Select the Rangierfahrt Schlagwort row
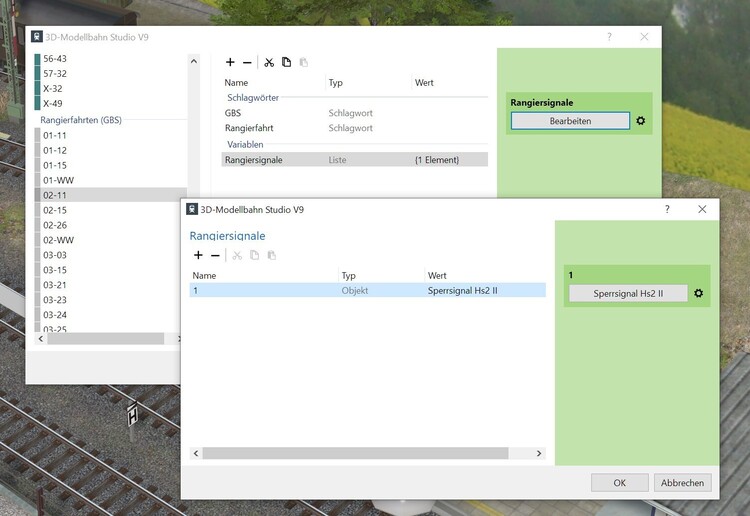Image resolution: width=750 pixels, height=516 pixels. pos(354,128)
